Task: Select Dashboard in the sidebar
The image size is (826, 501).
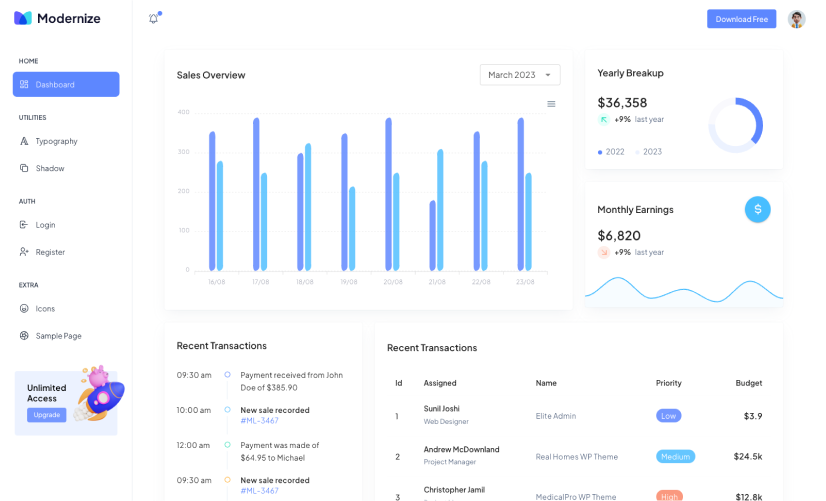Action: pos(66,85)
